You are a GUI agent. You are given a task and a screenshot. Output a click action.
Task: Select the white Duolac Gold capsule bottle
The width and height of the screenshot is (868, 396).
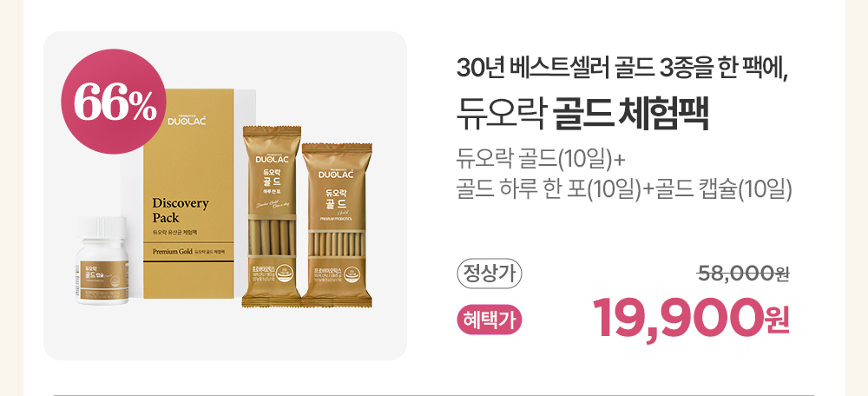coord(103,261)
